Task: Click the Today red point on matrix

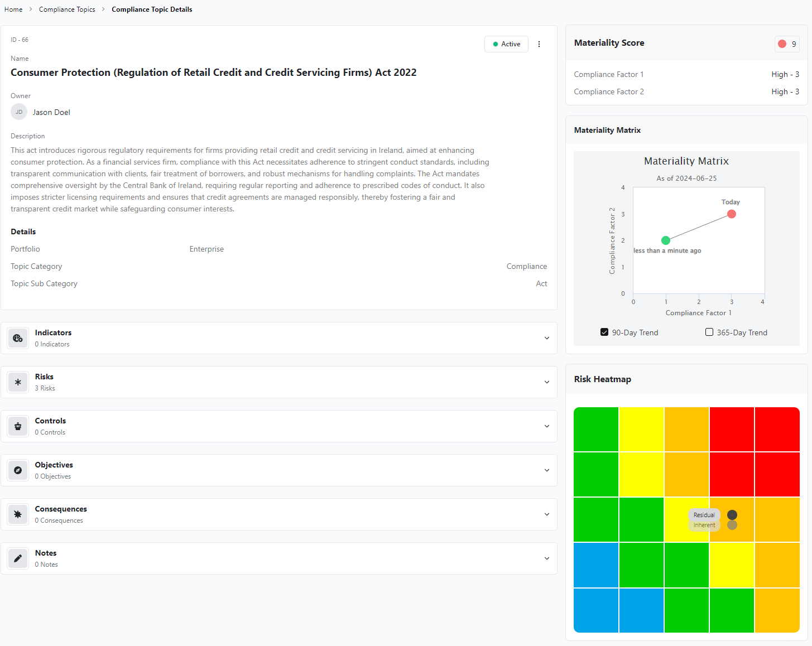Action: 732,214
